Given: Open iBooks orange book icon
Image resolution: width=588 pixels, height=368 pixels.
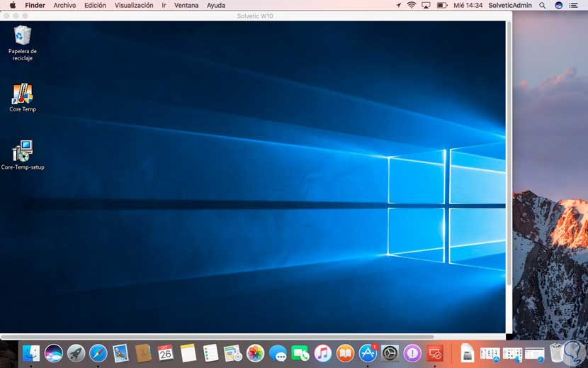Looking at the screenshot, I should (x=345, y=353).
